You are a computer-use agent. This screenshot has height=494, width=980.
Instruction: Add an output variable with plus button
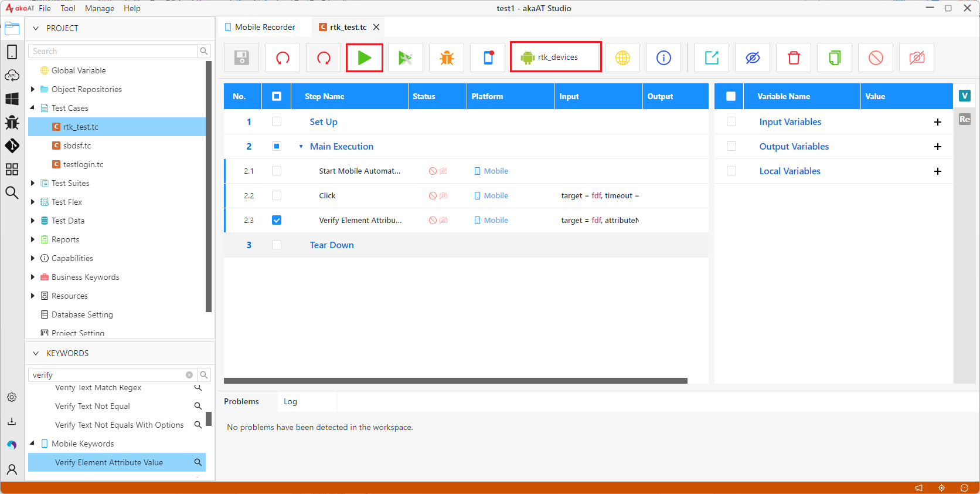(938, 147)
